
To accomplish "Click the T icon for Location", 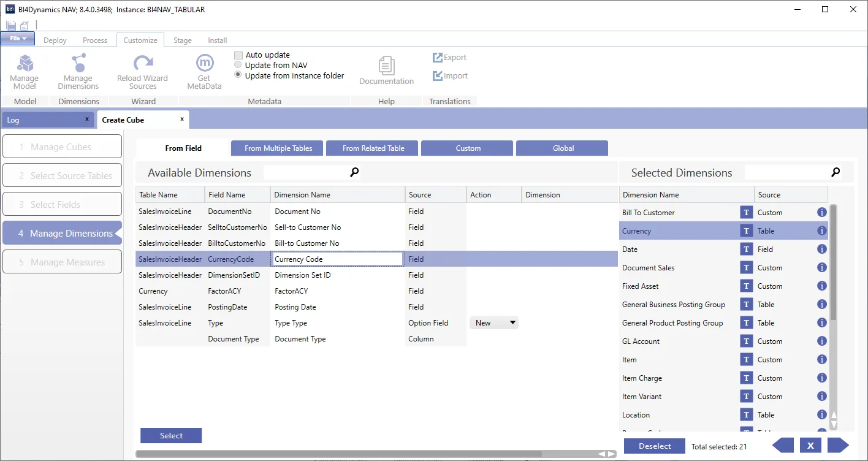I will tap(746, 415).
